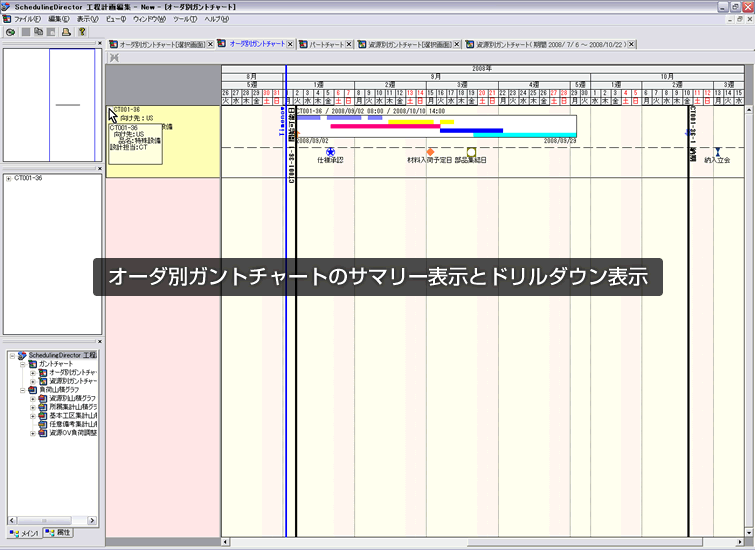Expand the 資源OV負荷調整 tree node
The height and width of the screenshot is (550, 755).
pos(33,433)
